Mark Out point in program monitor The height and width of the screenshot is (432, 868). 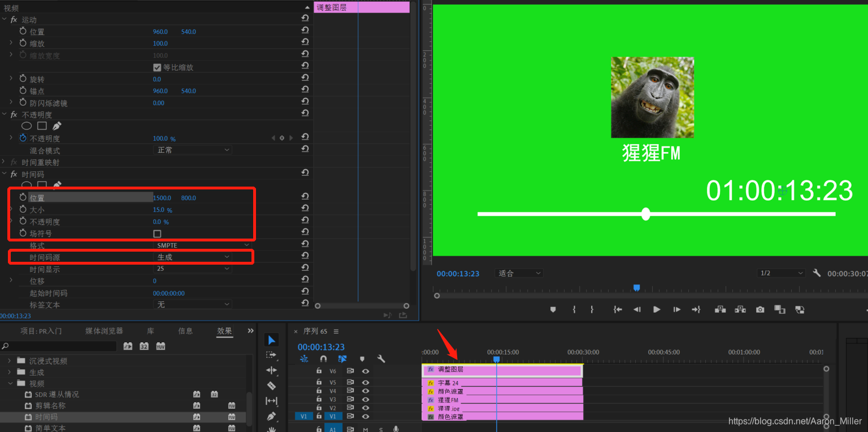[592, 309]
